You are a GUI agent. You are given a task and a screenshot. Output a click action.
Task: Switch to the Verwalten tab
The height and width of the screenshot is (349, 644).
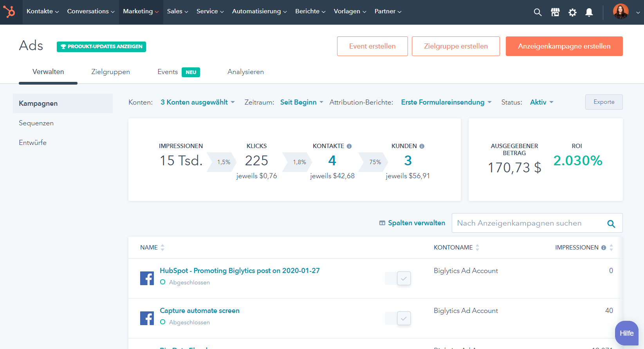coord(48,72)
